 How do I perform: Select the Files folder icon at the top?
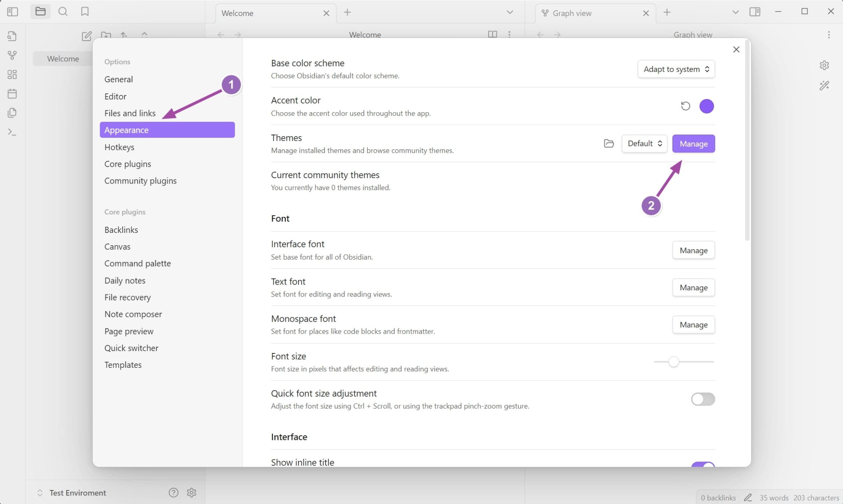click(x=40, y=11)
